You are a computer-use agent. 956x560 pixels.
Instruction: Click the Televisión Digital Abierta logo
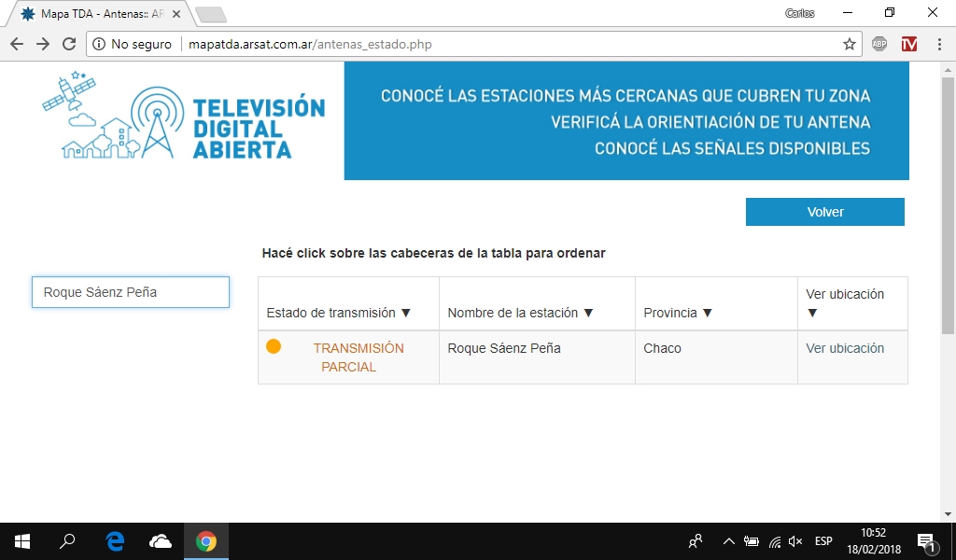click(x=184, y=119)
